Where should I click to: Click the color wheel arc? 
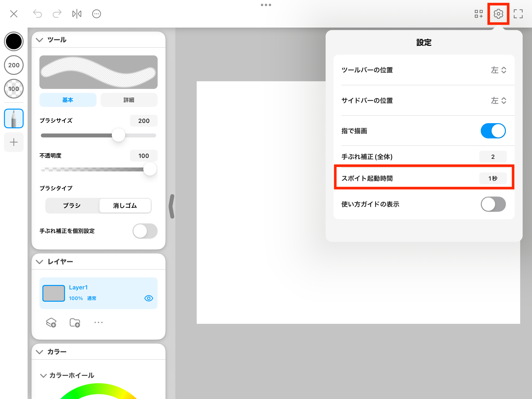tap(99, 389)
